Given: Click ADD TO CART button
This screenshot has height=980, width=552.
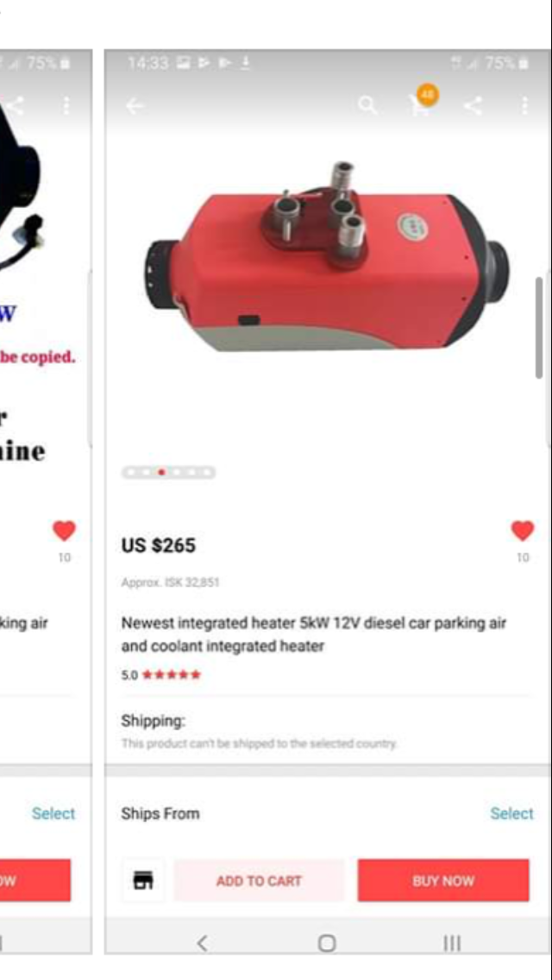Looking at the screenshot, I should coord(259,880).
